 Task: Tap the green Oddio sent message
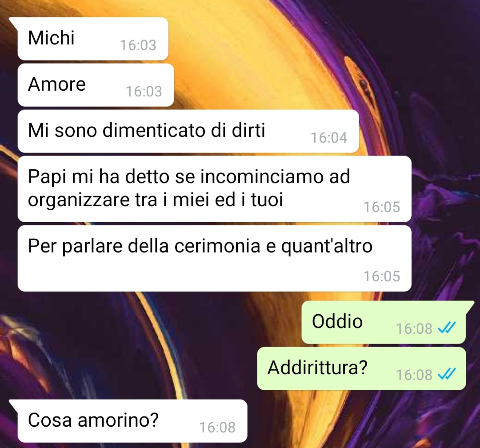tap(384, 322)
